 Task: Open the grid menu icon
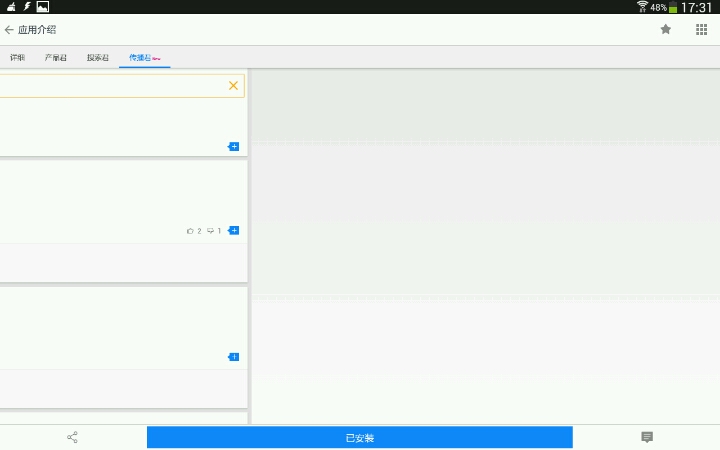tap(701, 30)
